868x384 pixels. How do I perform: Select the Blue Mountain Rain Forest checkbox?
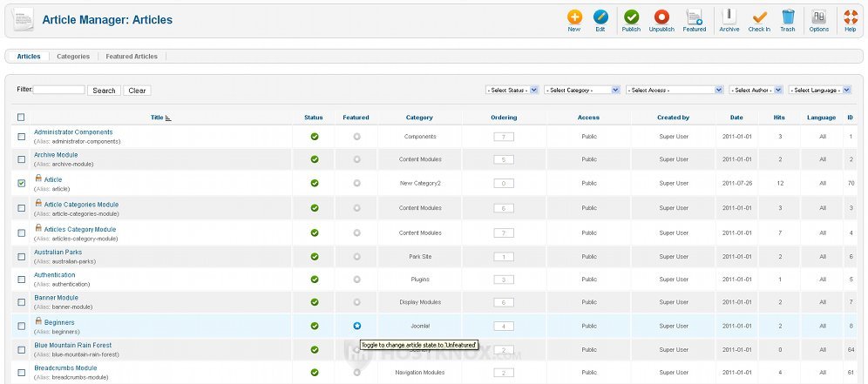(x=22, y=350)
